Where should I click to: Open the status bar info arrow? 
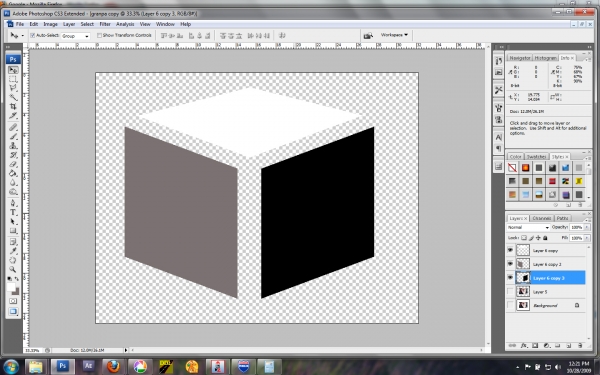tap(126, 350)
